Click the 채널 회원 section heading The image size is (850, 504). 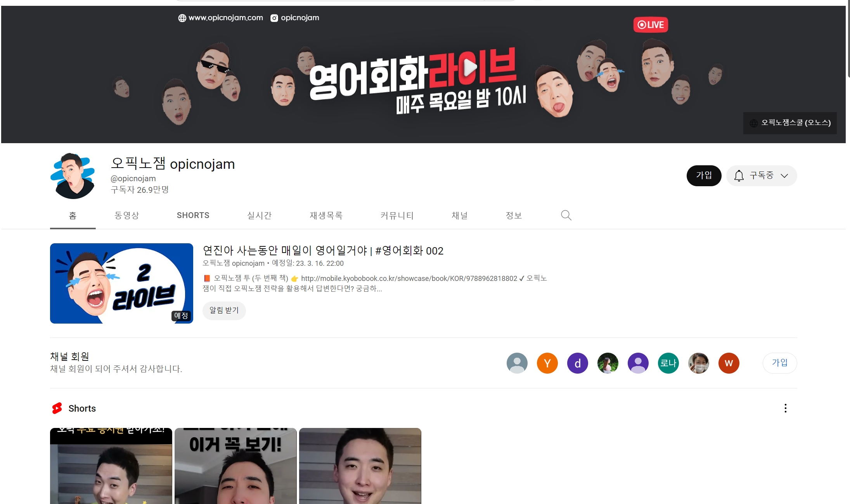[x=70, y=357]
